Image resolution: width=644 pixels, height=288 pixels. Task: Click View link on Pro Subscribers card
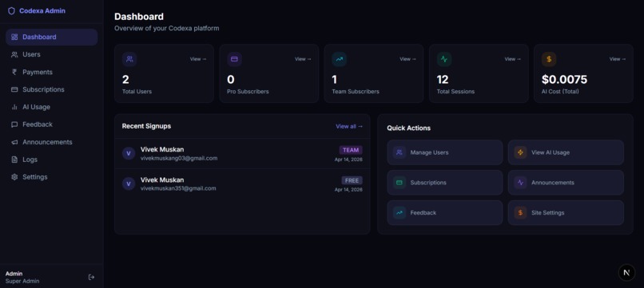pos(303,59)
